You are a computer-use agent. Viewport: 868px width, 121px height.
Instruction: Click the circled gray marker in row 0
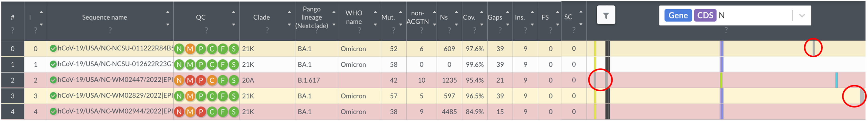[x=813, y=48]
